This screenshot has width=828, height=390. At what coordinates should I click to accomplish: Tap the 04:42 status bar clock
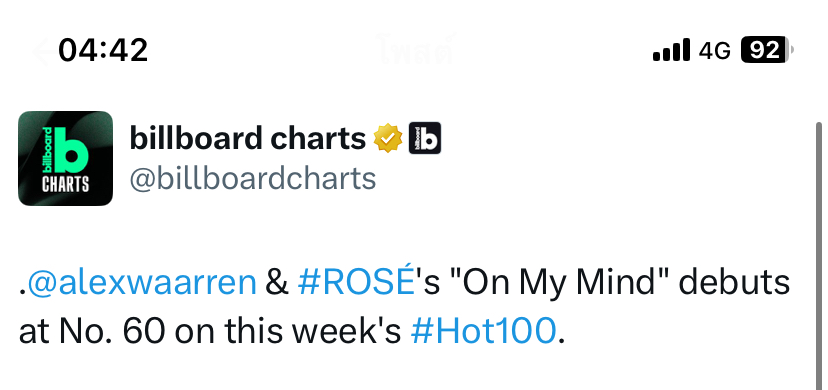pyautogui.click(x=104, y=51)
